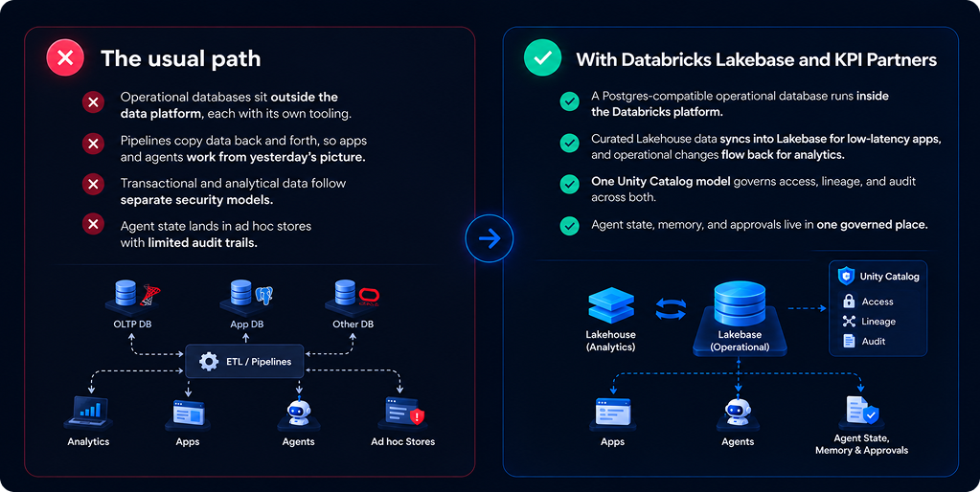Click the 'With Databricks Lakebase and KPI Partners' heading

pyautogui.click(x=756, y=59)
